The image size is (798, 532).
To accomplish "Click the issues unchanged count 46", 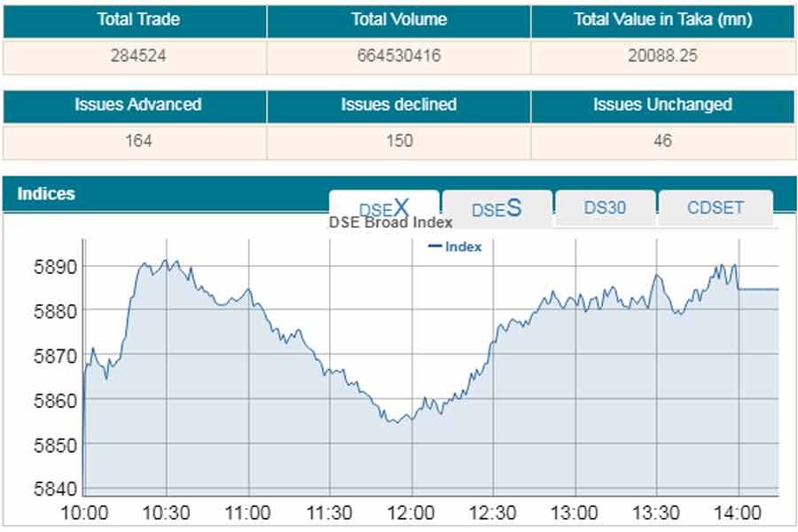I will (x=661, y=140).
